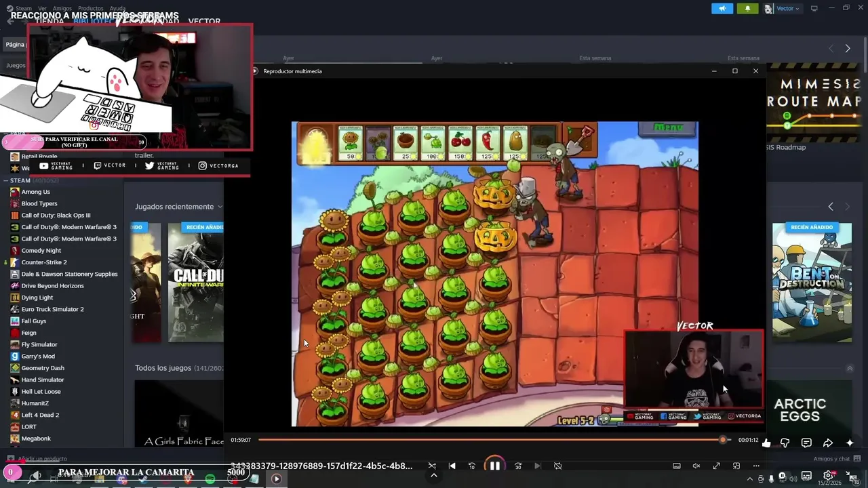This screenshot has height=488, width=868.
Task: Enter fullscreen in the media player
Action: (716, 466)
